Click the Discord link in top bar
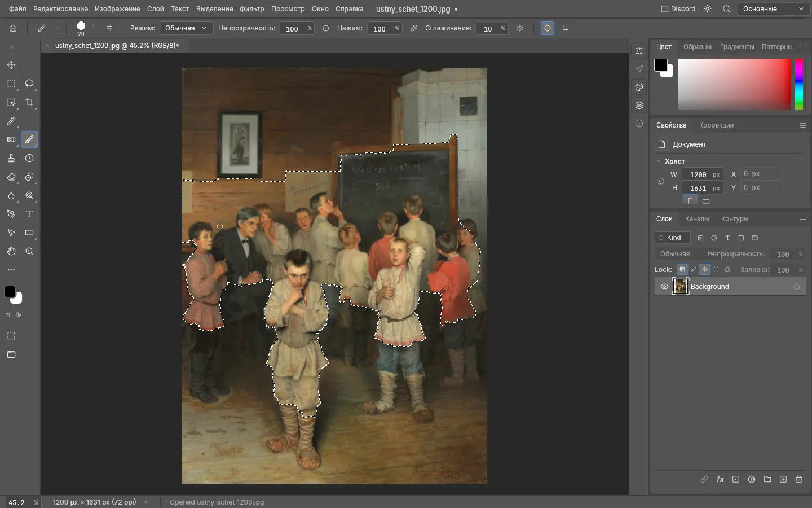Viewport: 812px width, 508px height. [x=678, y=9]
